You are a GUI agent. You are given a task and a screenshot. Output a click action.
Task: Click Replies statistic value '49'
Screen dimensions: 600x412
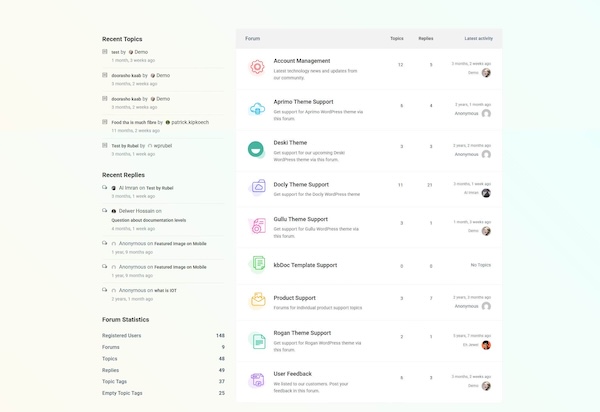pyautogui.click(x=222, y=370)
